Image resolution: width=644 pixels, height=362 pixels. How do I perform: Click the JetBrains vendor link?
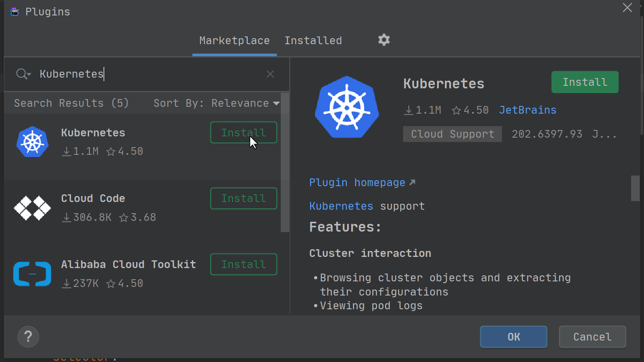click(x=527, y=110)
